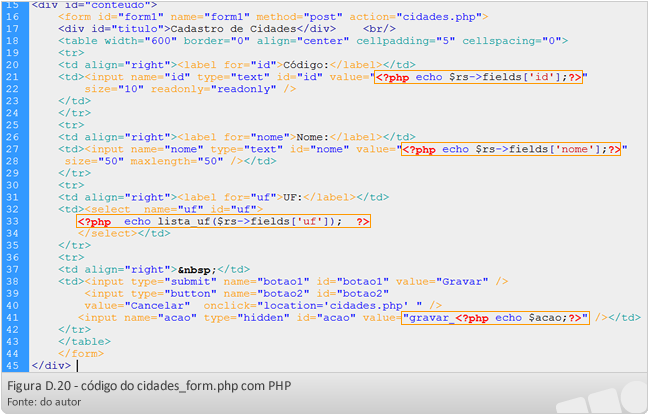Click line number 36 in the gutter
Viewport: 649px width, 415px height.
[12, 257]
